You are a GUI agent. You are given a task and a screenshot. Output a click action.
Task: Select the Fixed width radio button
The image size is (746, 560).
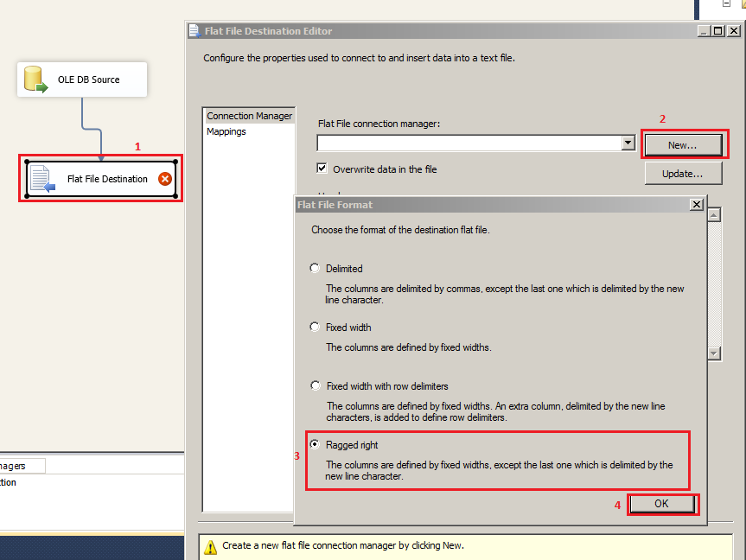point(315,327)
